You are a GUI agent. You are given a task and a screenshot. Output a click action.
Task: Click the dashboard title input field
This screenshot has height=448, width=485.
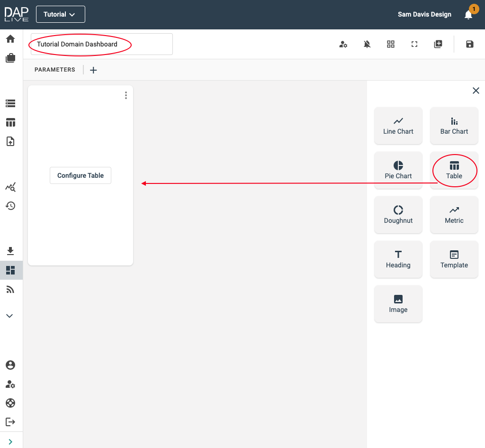(x=101, y=44)
